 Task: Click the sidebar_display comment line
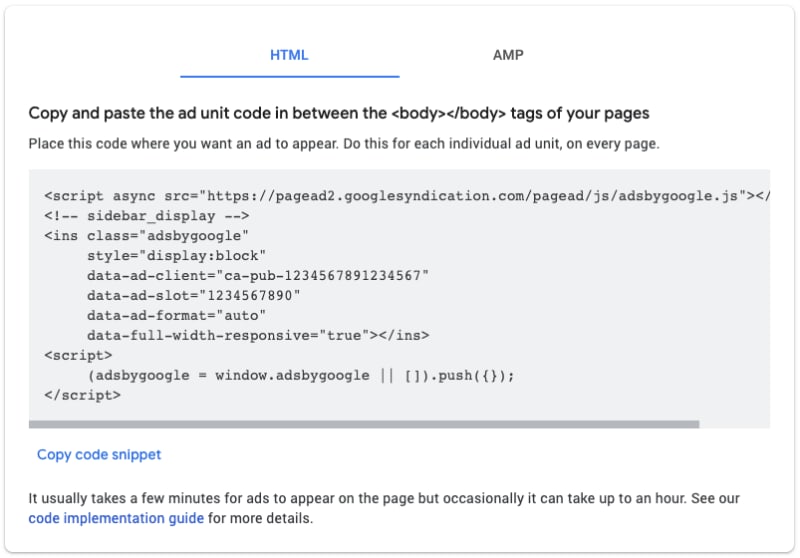[x=146, y=216]
